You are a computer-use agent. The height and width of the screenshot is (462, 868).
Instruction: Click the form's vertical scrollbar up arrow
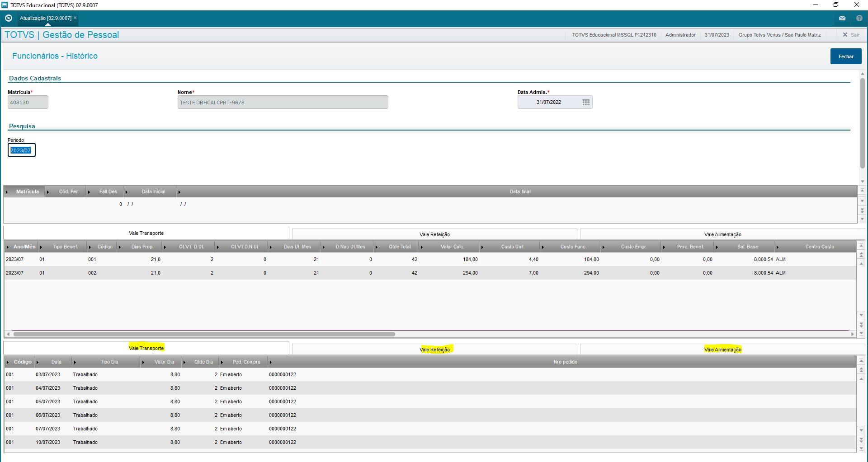[x=863, y=74]
